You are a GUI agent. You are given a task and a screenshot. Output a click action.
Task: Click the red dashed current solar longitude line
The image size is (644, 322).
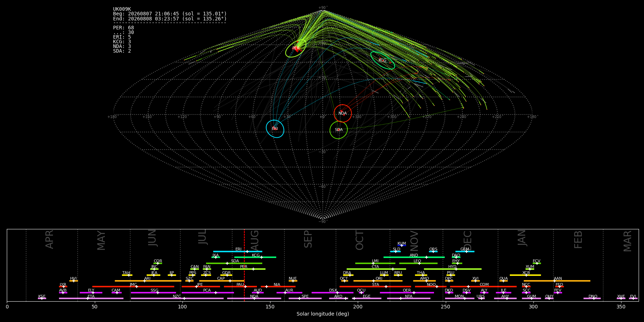[x=244, y=265]
